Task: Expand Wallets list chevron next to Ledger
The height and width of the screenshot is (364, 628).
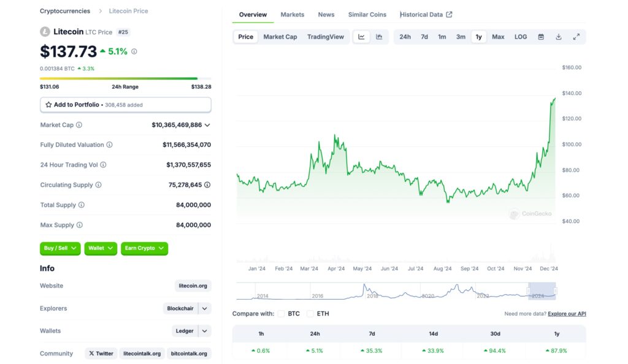Action: coord(205,331)
